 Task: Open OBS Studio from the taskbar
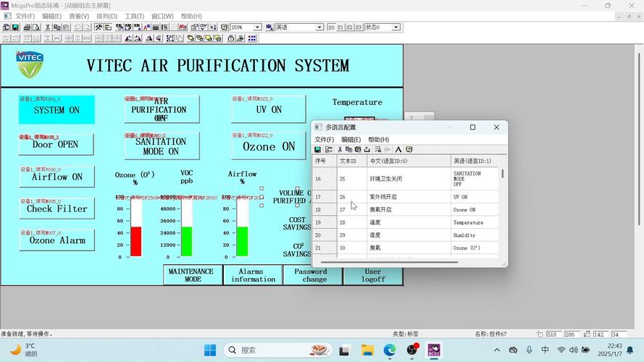[x=412, y=350]
